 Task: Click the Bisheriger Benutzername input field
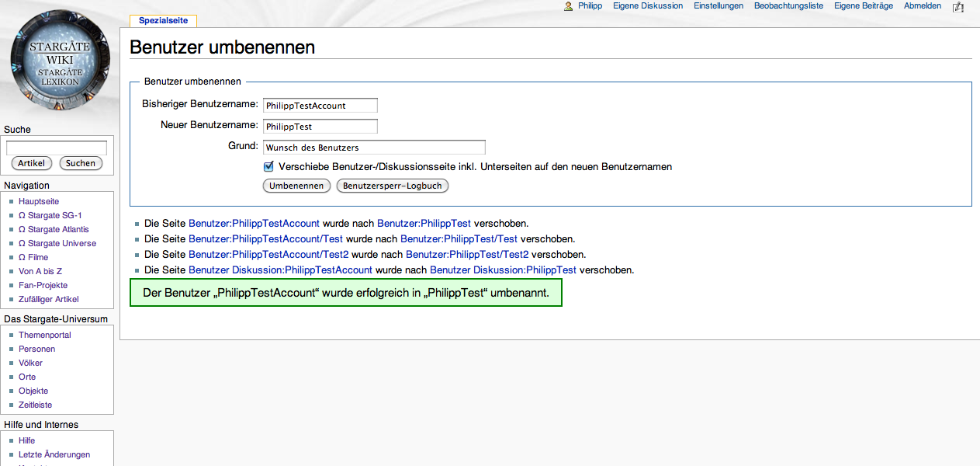click(x=320, y=105)
